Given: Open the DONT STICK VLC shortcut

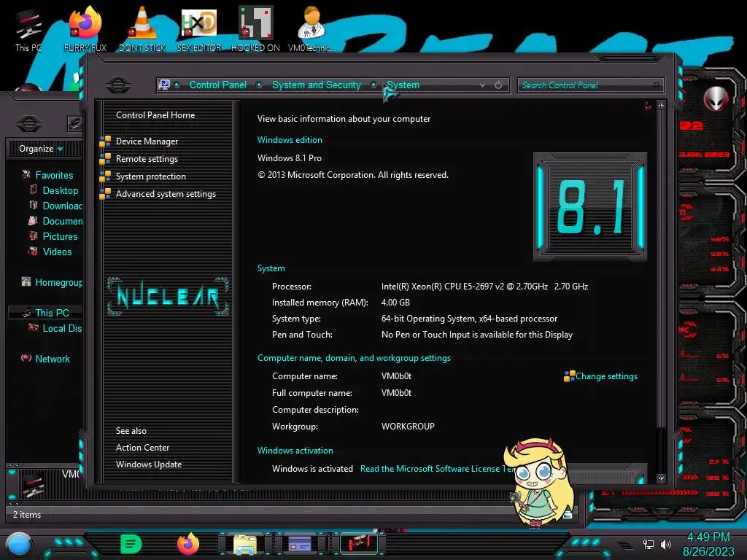Looking at the screenshot, I should click(x=142, y=28).
